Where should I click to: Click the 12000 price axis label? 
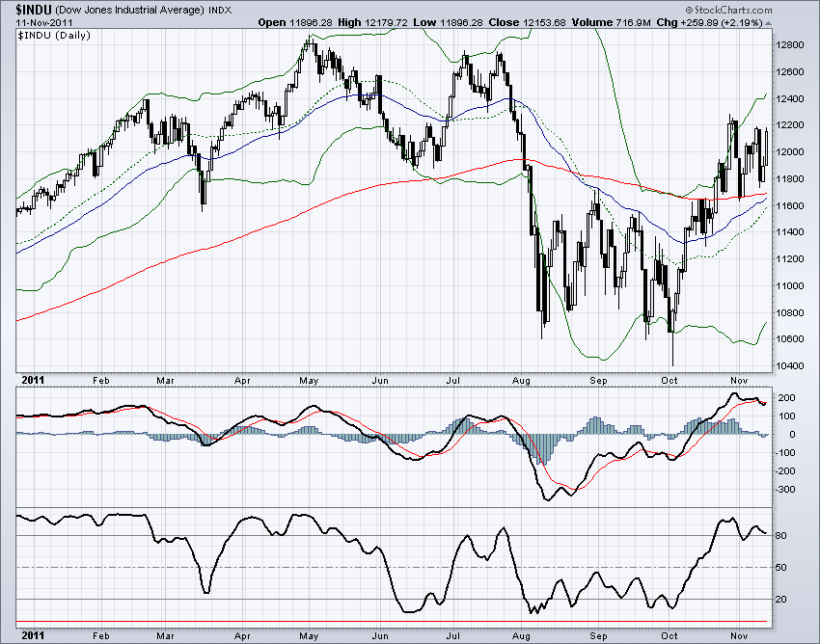(789, 152)
